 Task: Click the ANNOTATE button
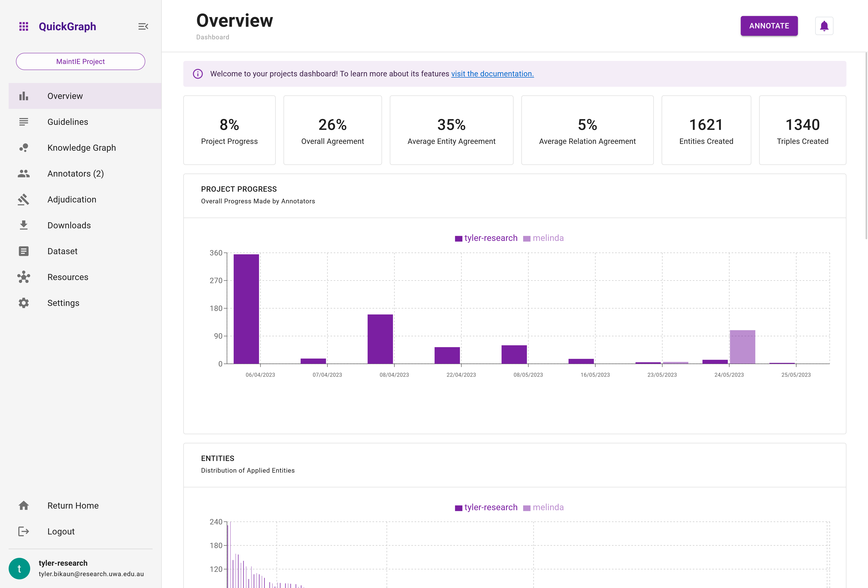click(769, 26)
